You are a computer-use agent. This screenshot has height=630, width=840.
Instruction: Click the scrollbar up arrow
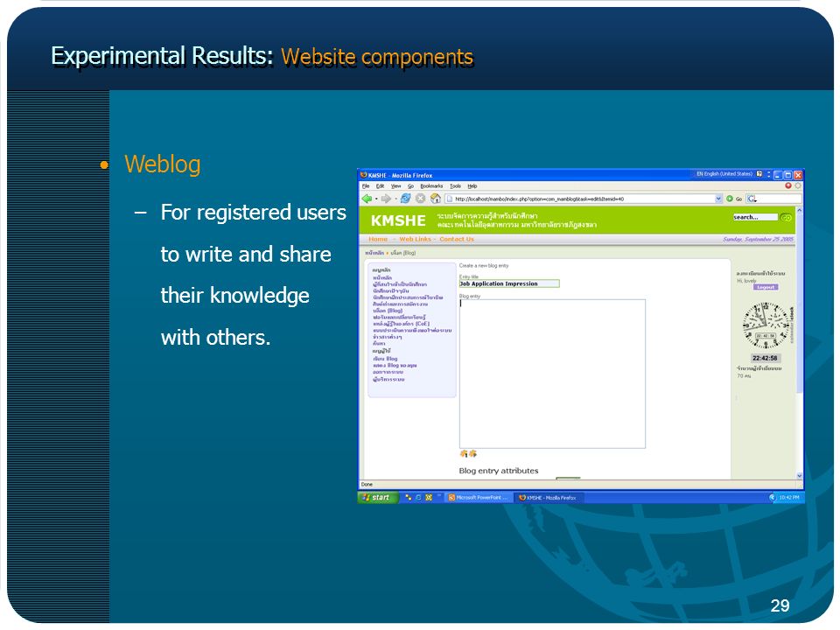799,211
